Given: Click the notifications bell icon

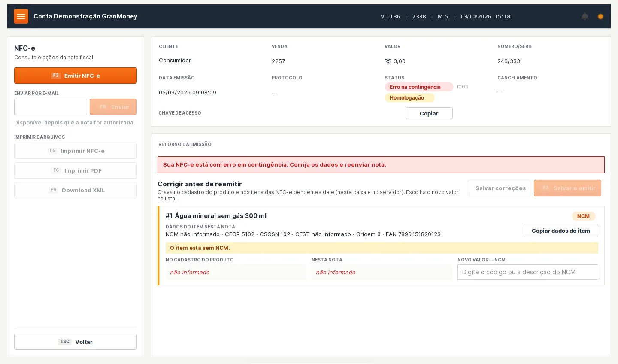Looking at the screenshot, I should coord(585,16).
